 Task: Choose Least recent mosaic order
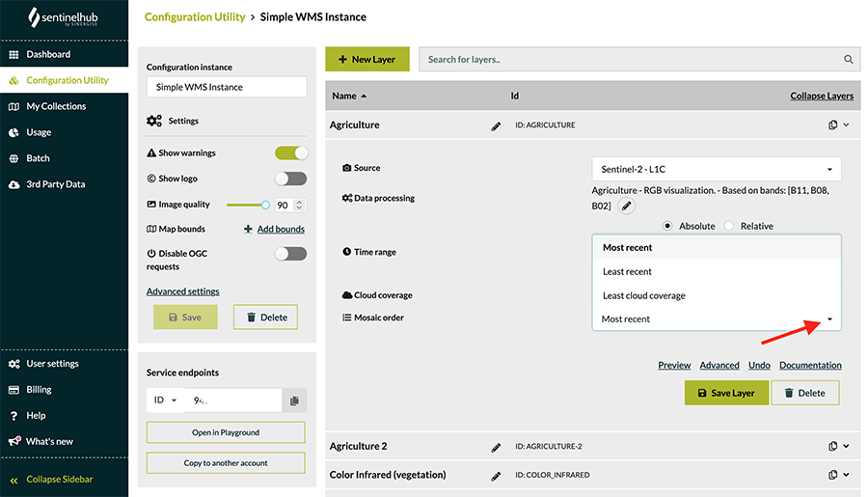[717, 271]
